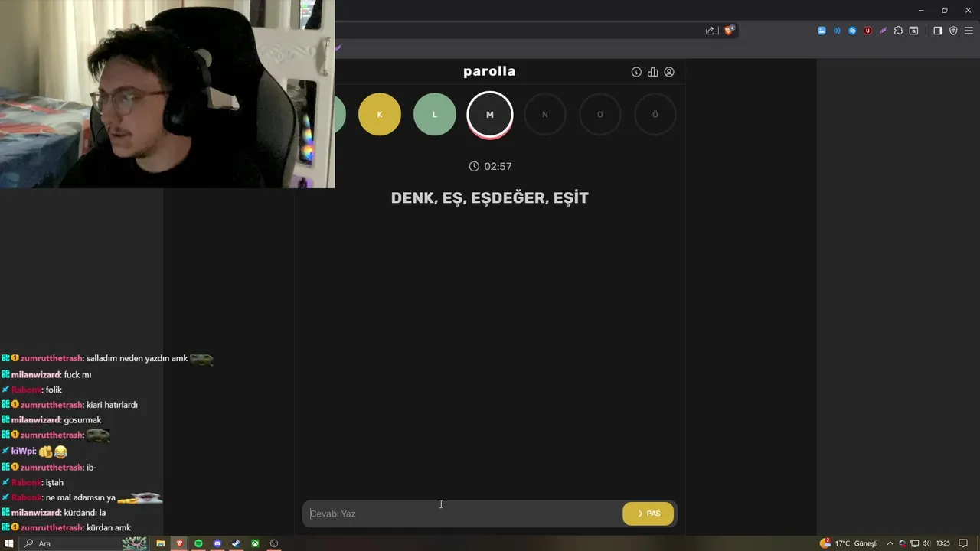Open the game info icon beside parolla

[x=636, y=72]
